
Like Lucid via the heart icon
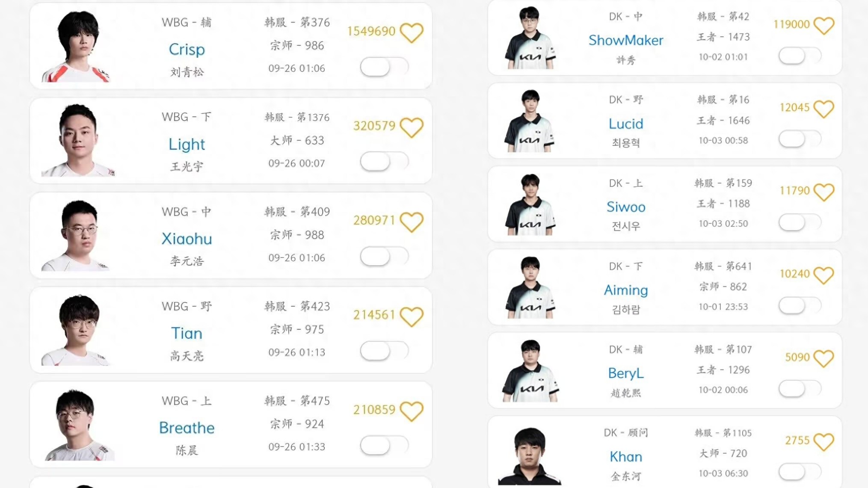tap(824, 109)
